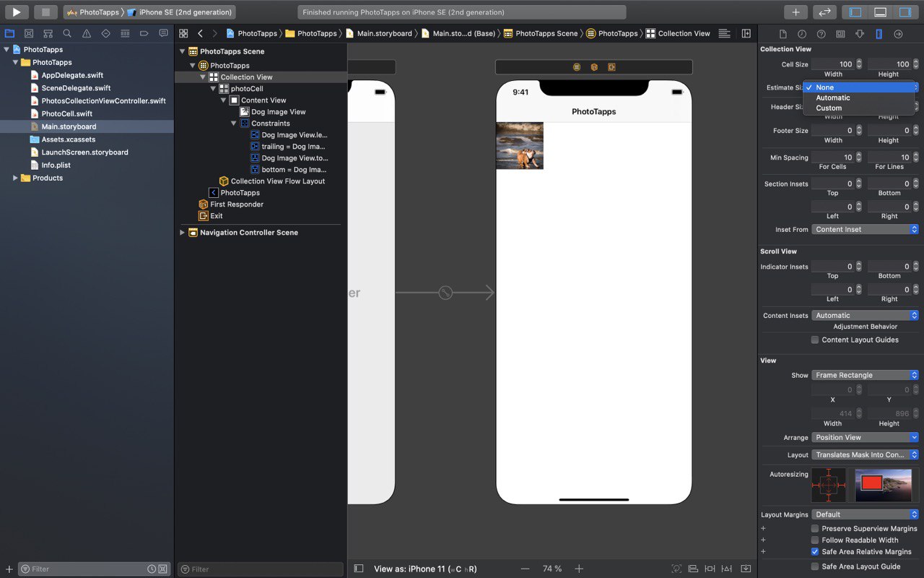Choose None for Estimate Size

tap(859, 87)
